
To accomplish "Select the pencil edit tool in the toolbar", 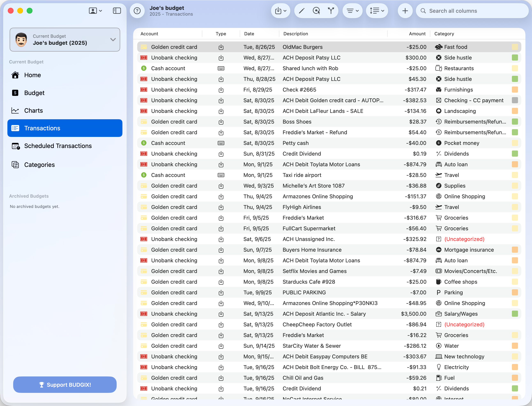I will click(x=301, y=11).
